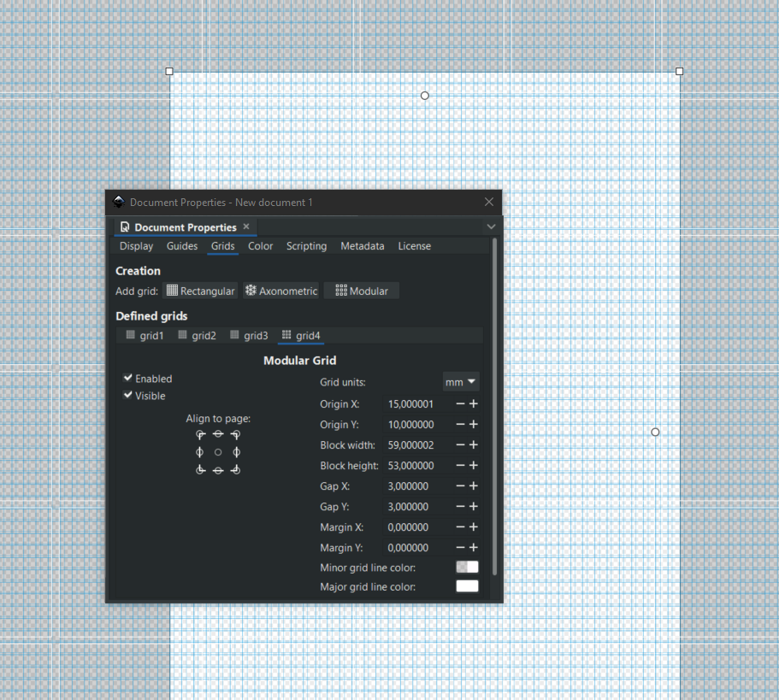Decrease Gap X with minus button
Screen dimensions: 779x700
point(460,486)
